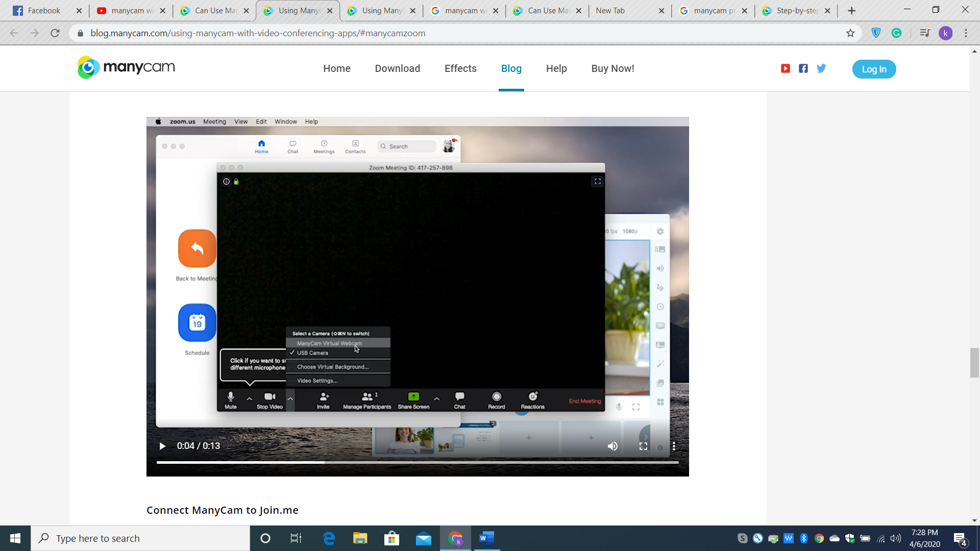Open Microsoft Store from taskbar

click(x=391, y=538)
